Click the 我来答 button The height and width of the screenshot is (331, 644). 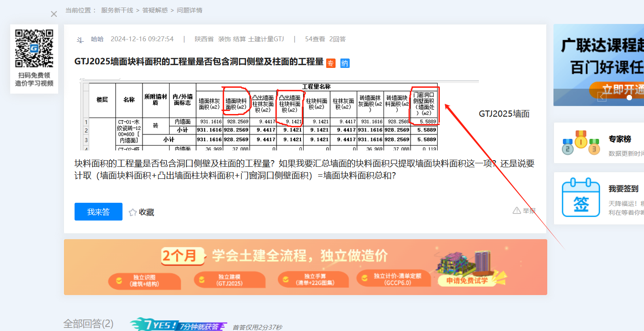point(99,212)
